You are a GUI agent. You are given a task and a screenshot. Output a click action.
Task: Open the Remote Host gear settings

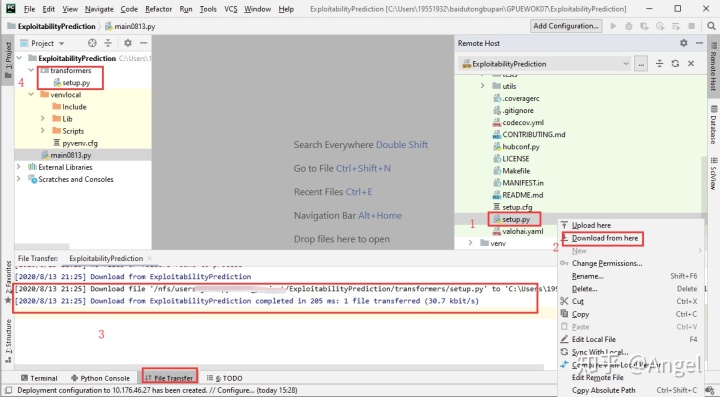(x=684, y=43)
